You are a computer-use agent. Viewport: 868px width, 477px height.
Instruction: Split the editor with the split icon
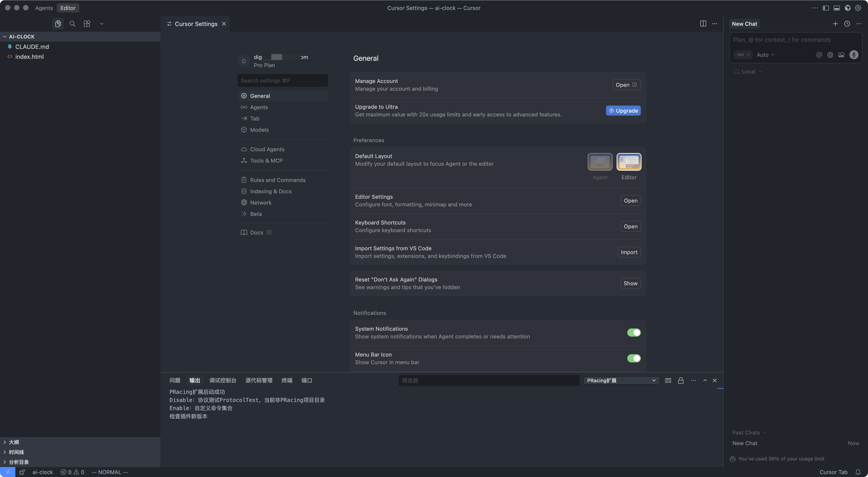(x=703, y=24)
